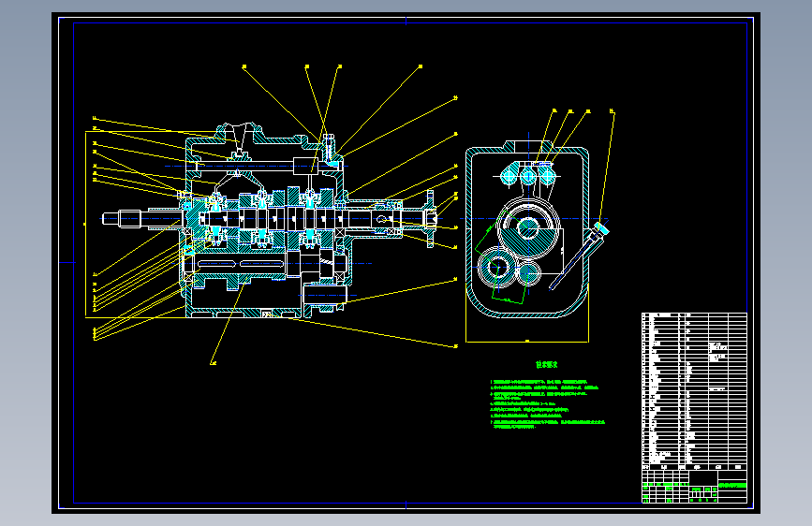
Task: Select the green technical requirements notes block
Action: 547,404
